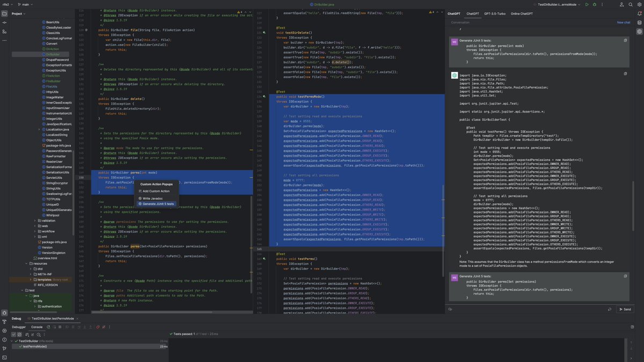
Task: Run TestDirBuilder with the green play icon
Action: point(587,4)
